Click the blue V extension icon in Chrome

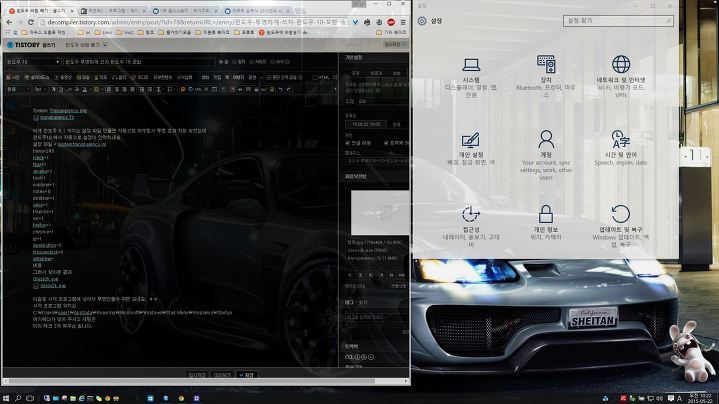click(x=355, y=22)
